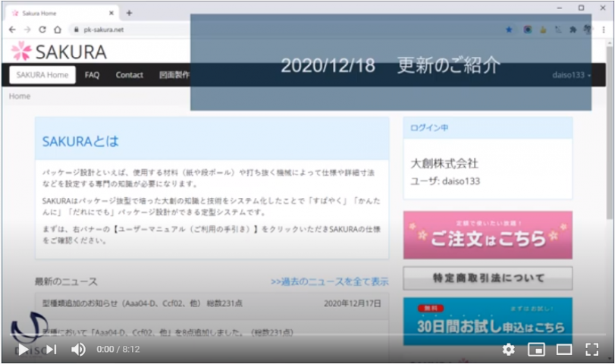This screenshot has width=615, height=364.
Task: Switch to miniplayer mode
Action: pyautogui.click(x=536, y=349)
